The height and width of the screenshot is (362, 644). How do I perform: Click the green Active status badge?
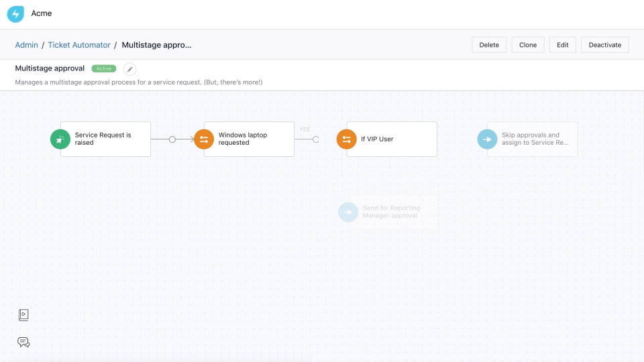pos(104,68)
